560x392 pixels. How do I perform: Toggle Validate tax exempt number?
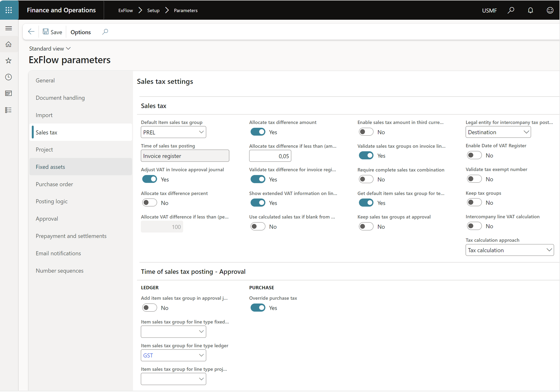[x=474, y=179]
